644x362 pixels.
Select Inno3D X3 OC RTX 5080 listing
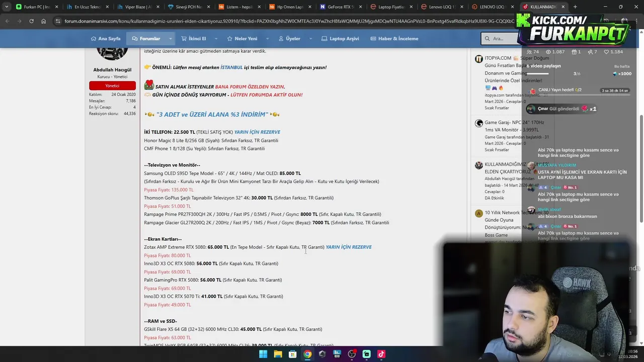click(211, 263)
